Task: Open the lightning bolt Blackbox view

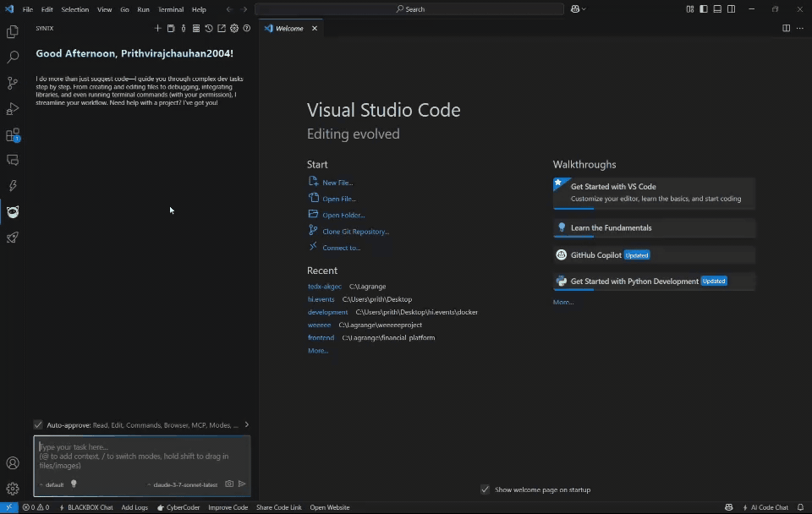Action: (13, 186)
